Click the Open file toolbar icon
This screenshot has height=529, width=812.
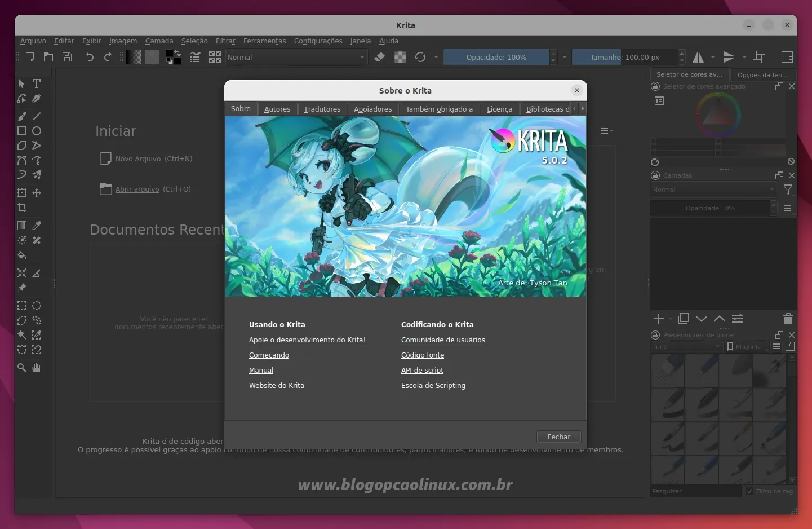point(48,57)
